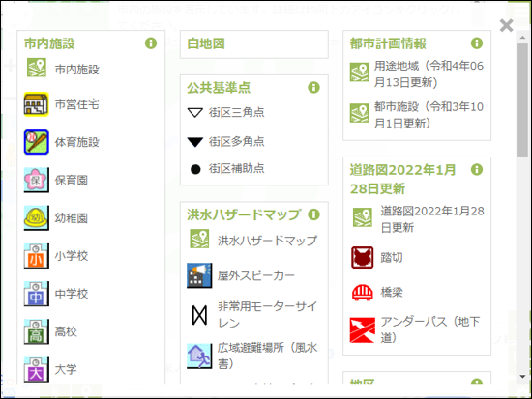The image size is (532, 399).
Task: Show info for 市内施設 section
Action: (x=151, y=43)
